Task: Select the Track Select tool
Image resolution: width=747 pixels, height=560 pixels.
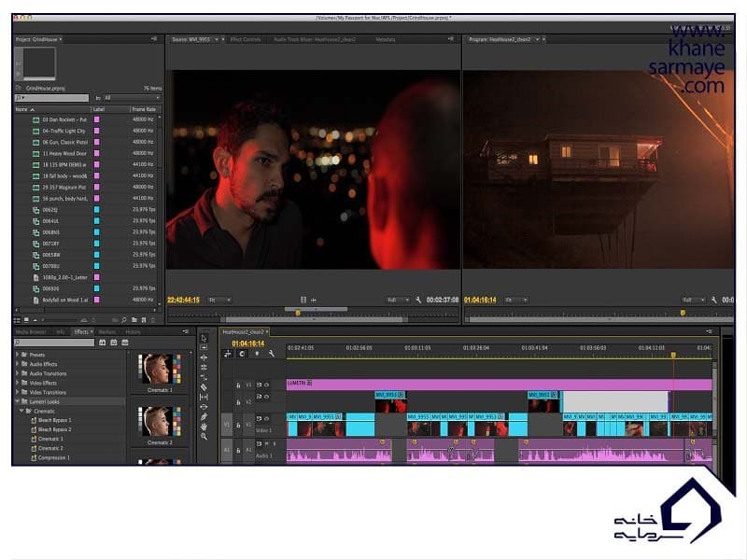Action: [204, 347]
